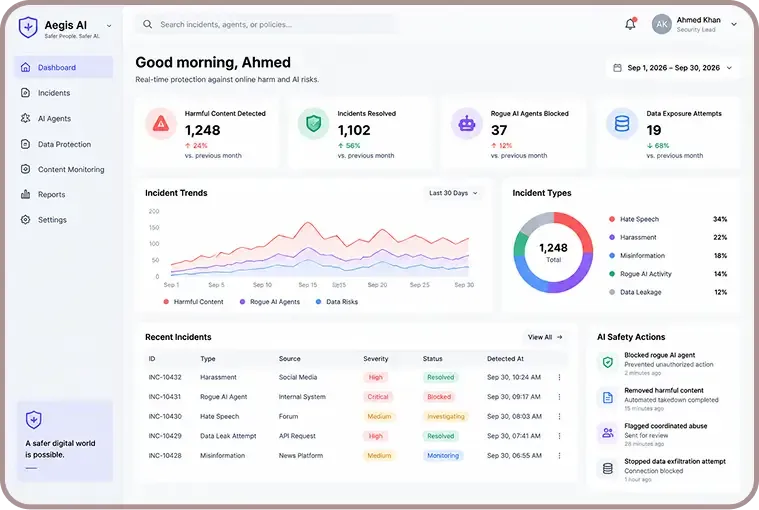Screen dimensions: 759x510
Task: Open row options for INC-10428
Action: (560, 456)
